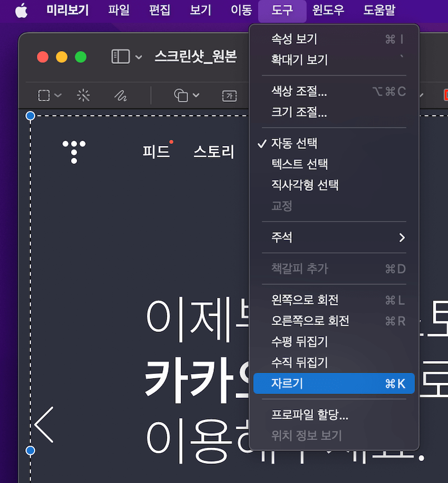The width and height of the screenshot is (448, 483).
Task: Click the top selection handle dot
Action: tap(30, 115)
